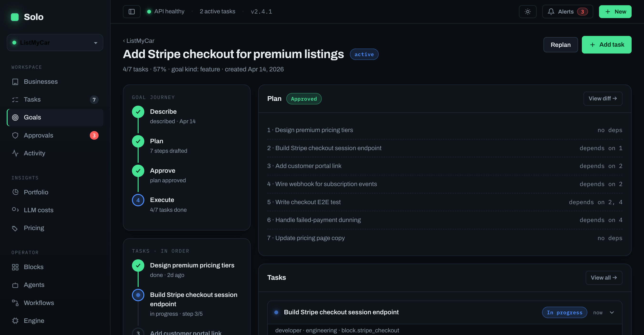644x335 pixels.
Task: Click the Engine chip icon
Action: 15,320
